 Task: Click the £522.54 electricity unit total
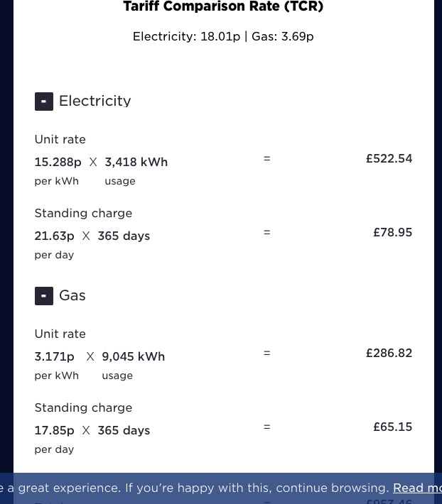pos(389,159)
